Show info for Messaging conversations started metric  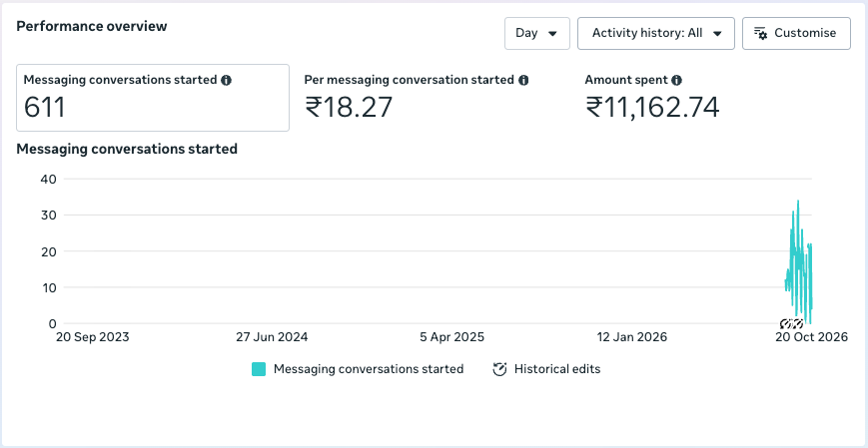pyautogui.click(x=226, y=80)
